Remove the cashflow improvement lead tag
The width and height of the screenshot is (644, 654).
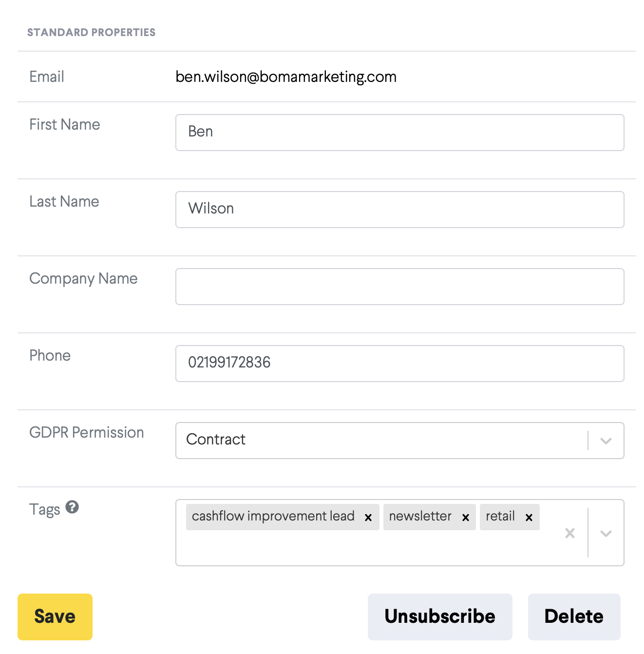click(368, 518)
